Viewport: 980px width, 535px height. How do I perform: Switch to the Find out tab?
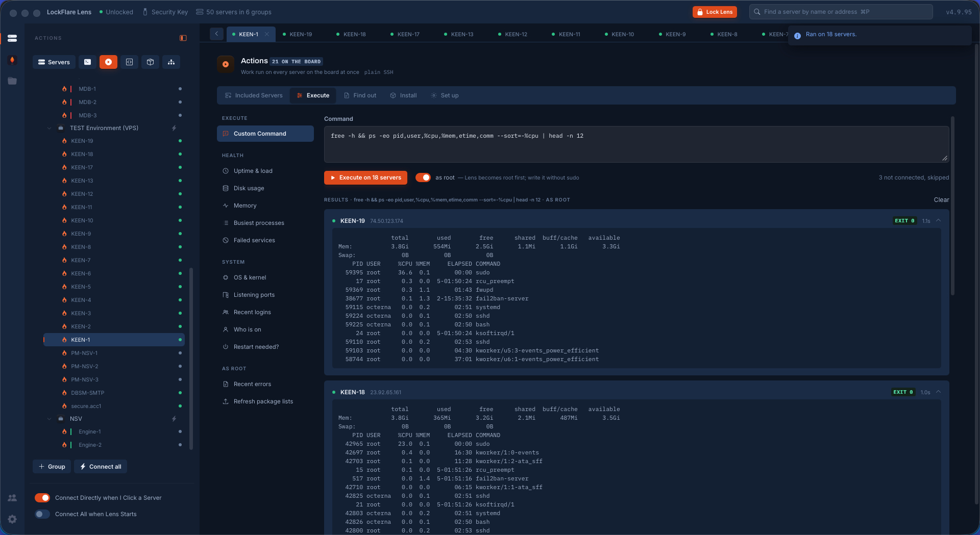(360, 95)
